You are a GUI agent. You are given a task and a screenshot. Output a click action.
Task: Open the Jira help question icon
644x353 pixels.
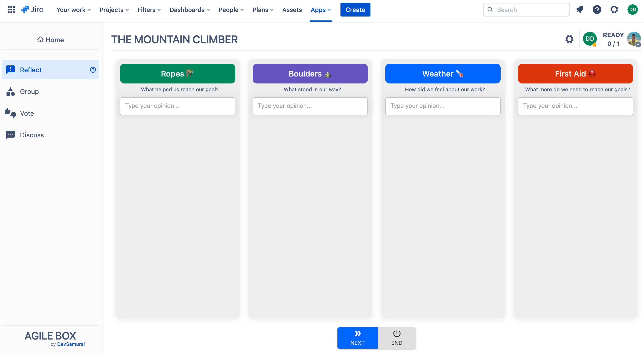(x=597, y=10)
